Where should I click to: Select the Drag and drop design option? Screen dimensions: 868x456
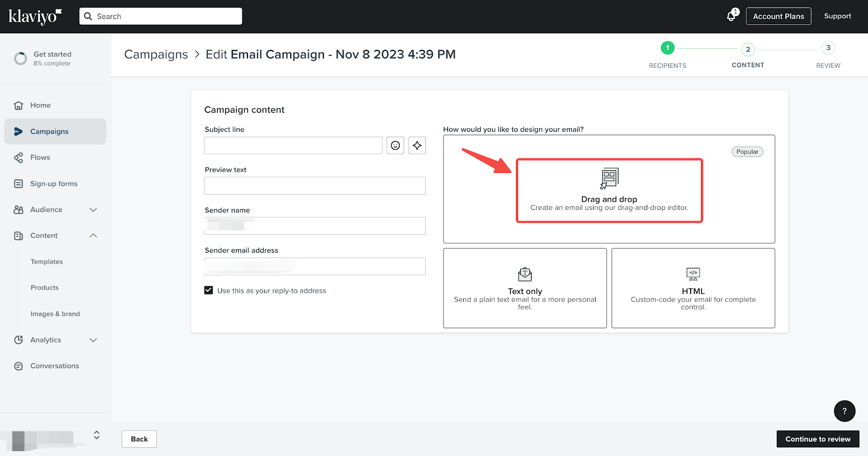click(609, 190)
